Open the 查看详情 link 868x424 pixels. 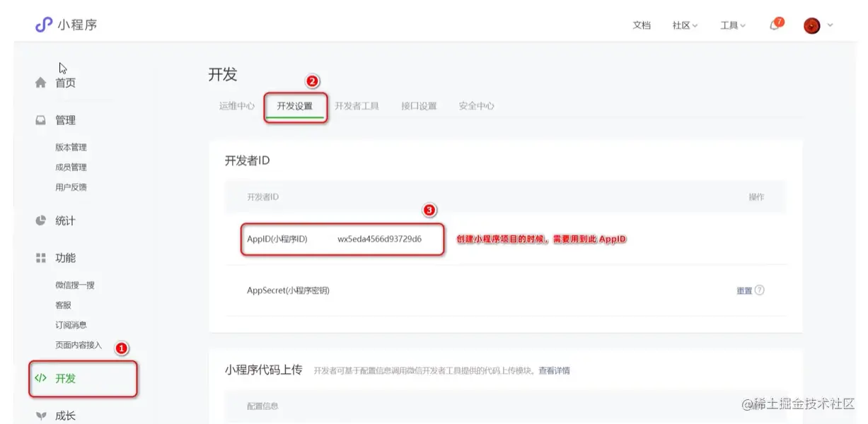pos(554,370)
